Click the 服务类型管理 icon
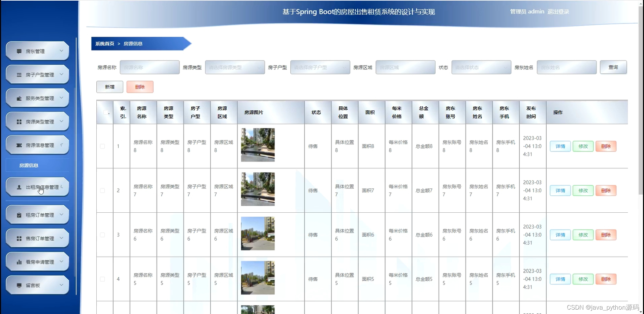Viewport: 644px width, 314px height. pos(19,98)
